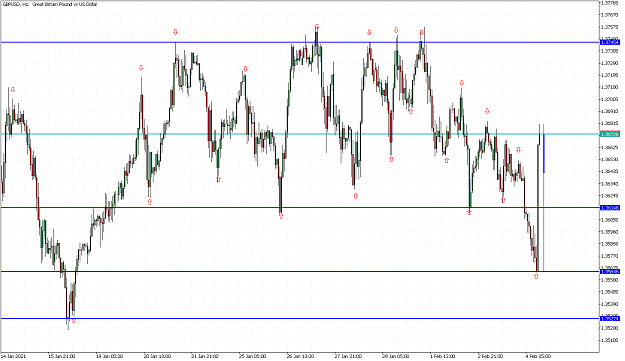Click the 19 Jan 05:00 time axis label
This screenshot has width=625, height=361.
click(109, 356)
